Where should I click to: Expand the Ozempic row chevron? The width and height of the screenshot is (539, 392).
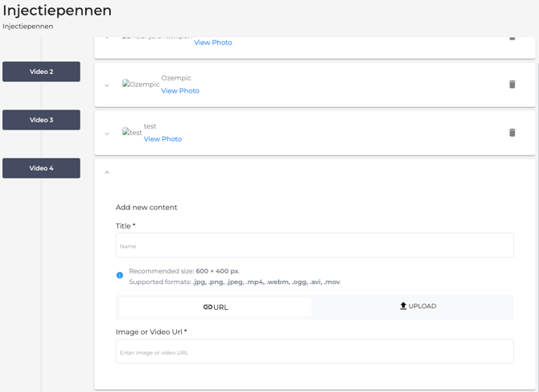coord(107,85)
